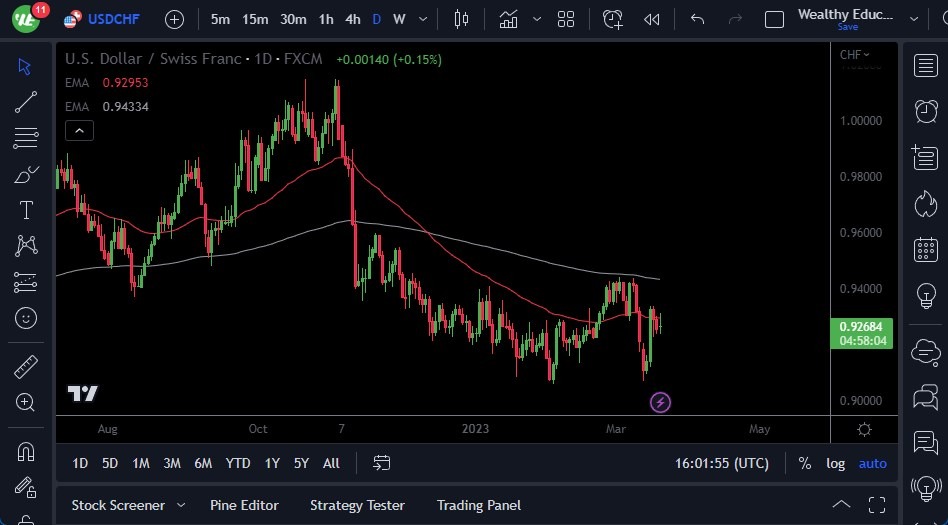Image resolution: width=948 pixels, height=525 pixels.
Task: Open the Pine Editor tab
Action: click(244, 505)
